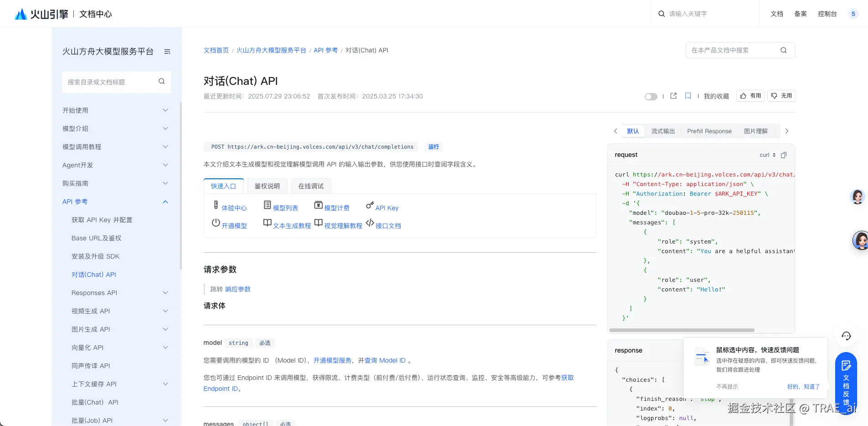Copy the request code snippet
The width and height of the screenshot is (868, 426).
784,155
